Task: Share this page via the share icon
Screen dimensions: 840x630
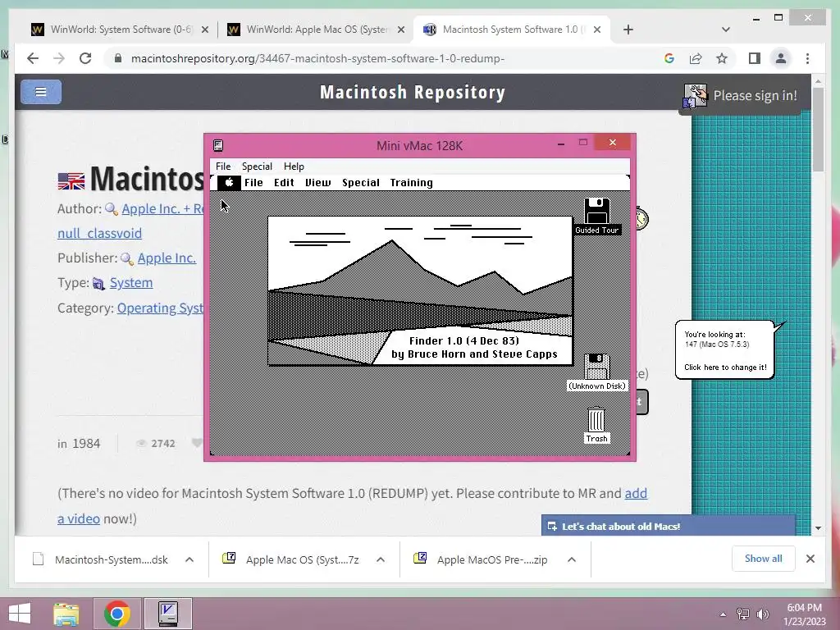Action: (x=696, y=58)
